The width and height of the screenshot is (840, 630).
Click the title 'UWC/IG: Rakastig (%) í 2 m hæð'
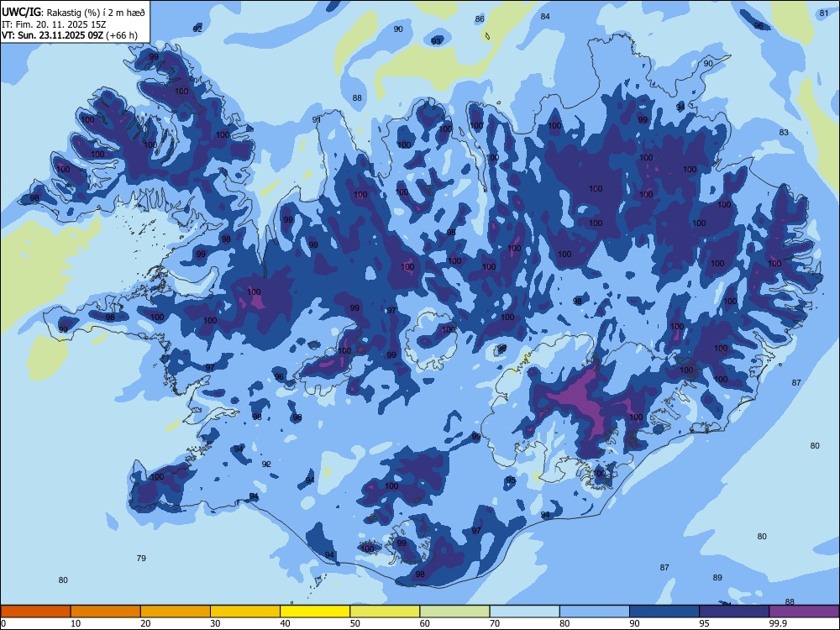tap(73, 13)
